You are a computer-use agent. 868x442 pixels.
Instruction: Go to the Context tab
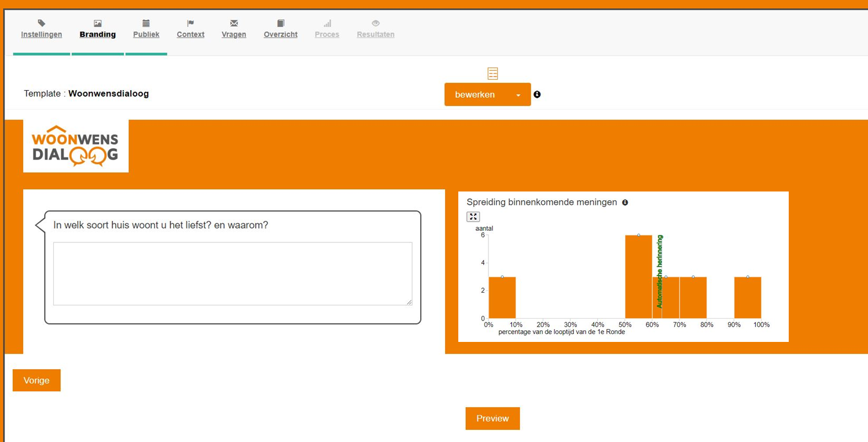pyautogui.click(x=190, y=34)
